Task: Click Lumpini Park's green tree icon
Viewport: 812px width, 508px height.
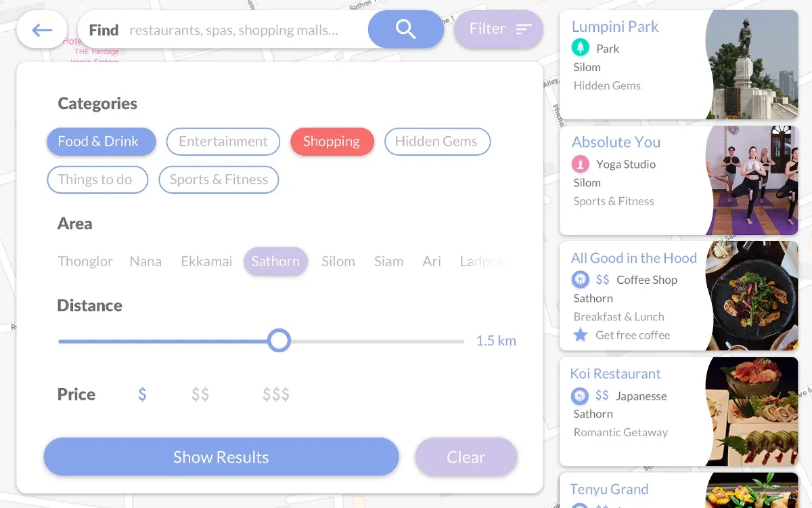Action: 580,48
